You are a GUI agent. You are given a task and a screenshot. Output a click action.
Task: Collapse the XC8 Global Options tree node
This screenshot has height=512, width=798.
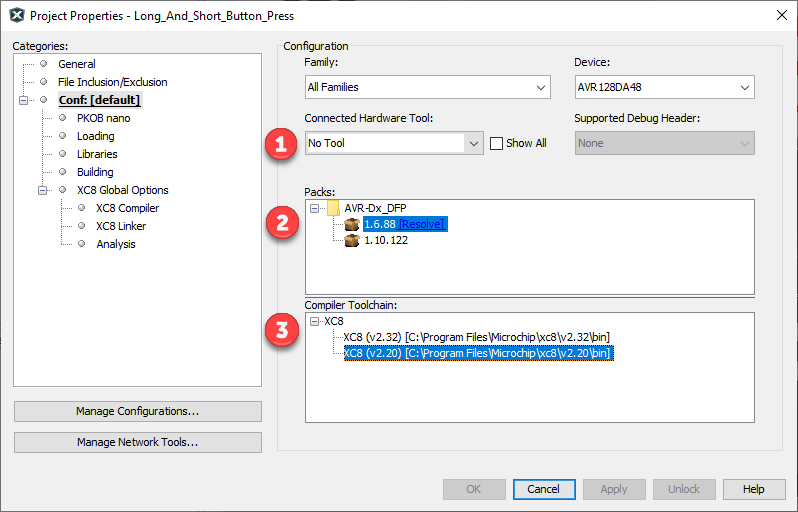pos(43,190)
